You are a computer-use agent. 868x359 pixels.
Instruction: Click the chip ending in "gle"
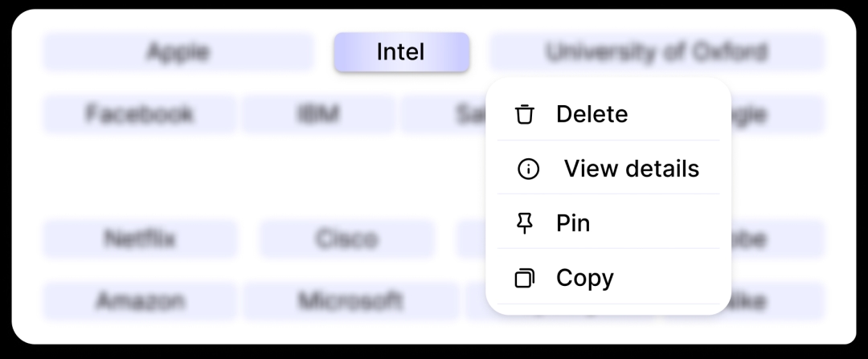click(x=777, y=114)
